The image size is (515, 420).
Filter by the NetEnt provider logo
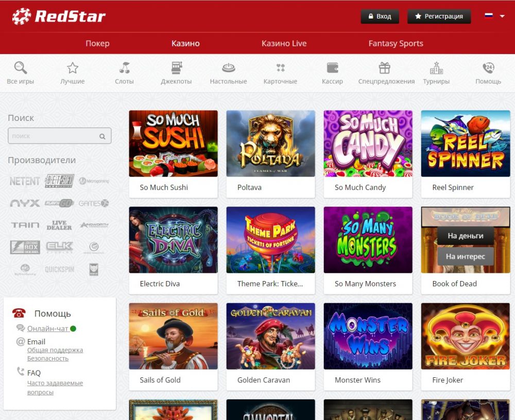coord(25,181)
